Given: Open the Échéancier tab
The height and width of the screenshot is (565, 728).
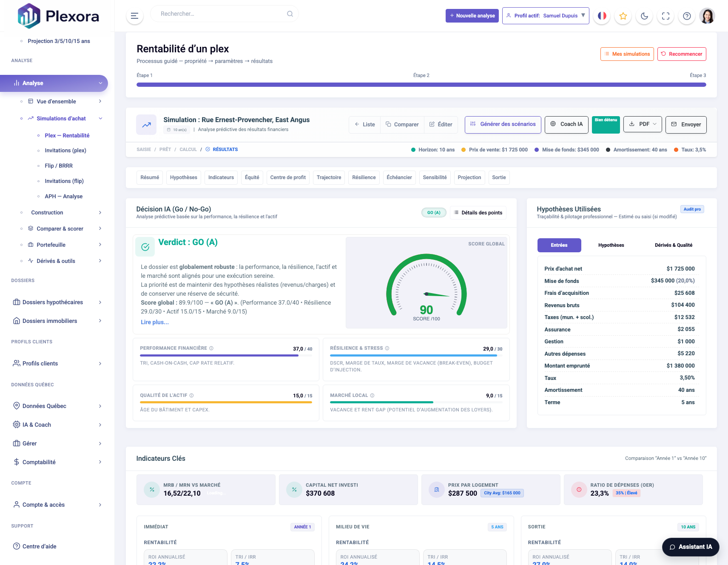Looking at the screenshot, I should pyautogui.click(x=399, y=177).
